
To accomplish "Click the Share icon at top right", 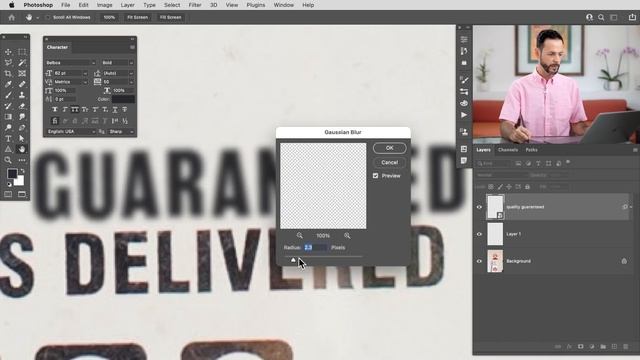I will point(632,18).
